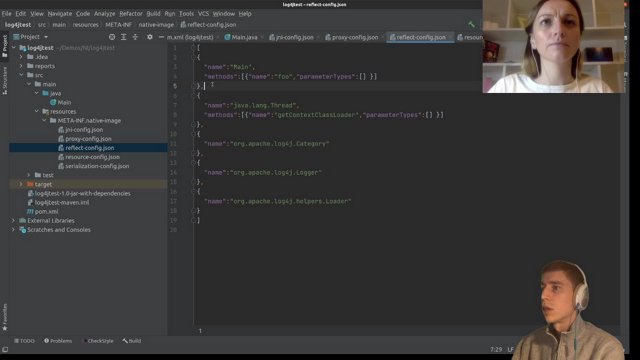Open the Navigate menu
Image resolution: width=640 pixels, height=360 pixels.
point(60,13)
